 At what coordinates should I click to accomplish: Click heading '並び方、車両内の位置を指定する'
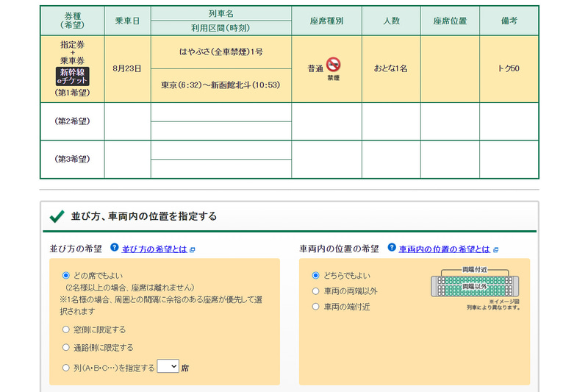(144, 216)
